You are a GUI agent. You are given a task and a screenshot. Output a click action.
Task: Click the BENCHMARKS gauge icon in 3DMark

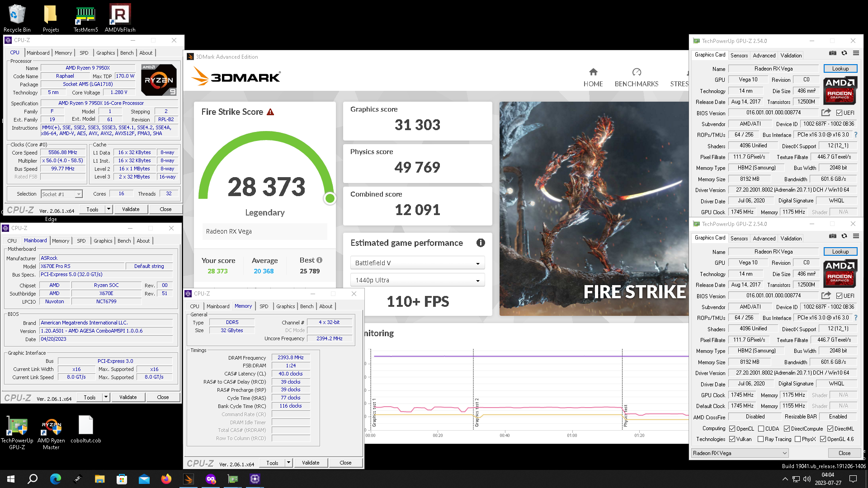pyautogui.click(x=637, y=72)
